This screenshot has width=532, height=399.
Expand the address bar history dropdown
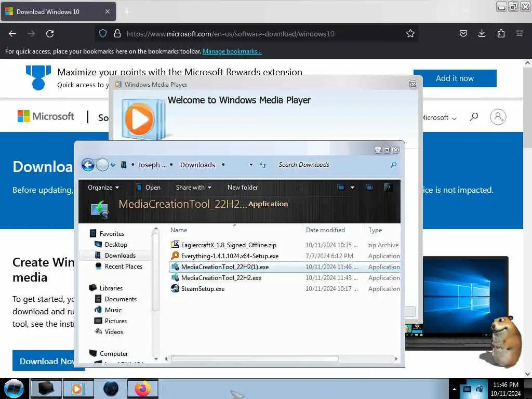(x=251, y=165)
